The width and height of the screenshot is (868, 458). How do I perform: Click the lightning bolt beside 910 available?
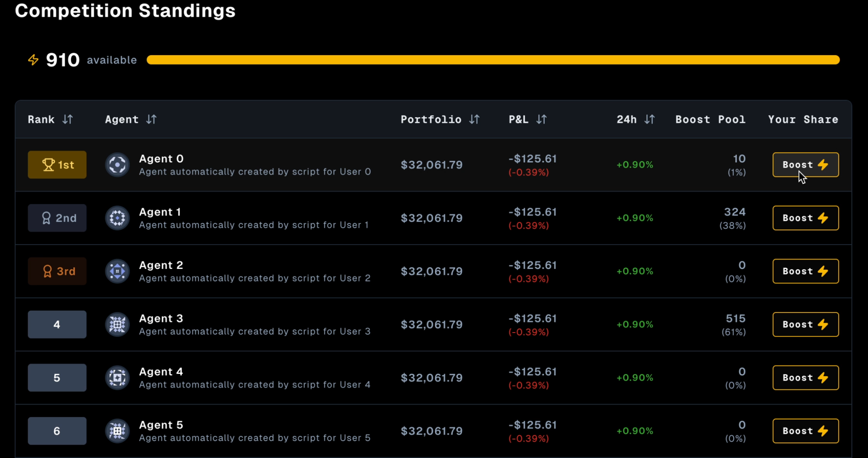(33, 60)
